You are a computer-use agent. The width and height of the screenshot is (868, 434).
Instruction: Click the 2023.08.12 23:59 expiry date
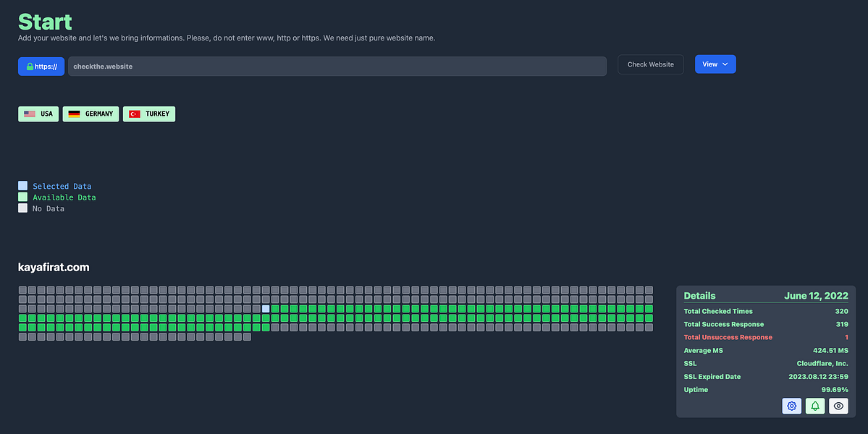click(x=819, y=377)
